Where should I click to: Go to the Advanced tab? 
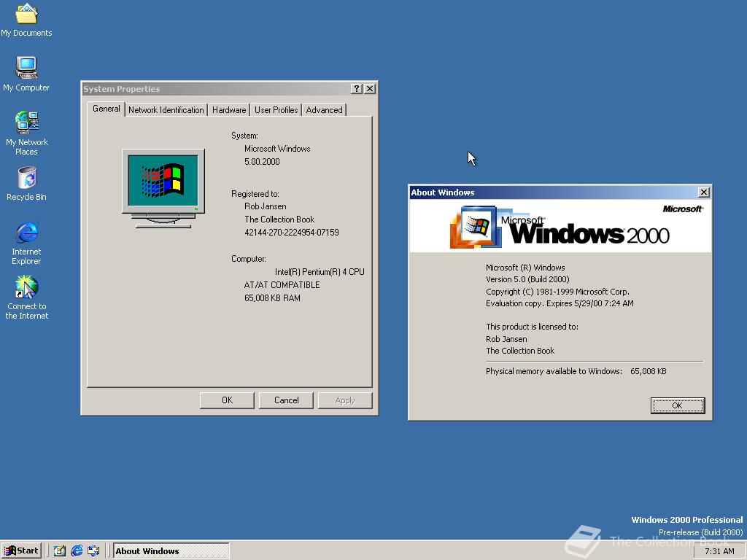point(324,110)
